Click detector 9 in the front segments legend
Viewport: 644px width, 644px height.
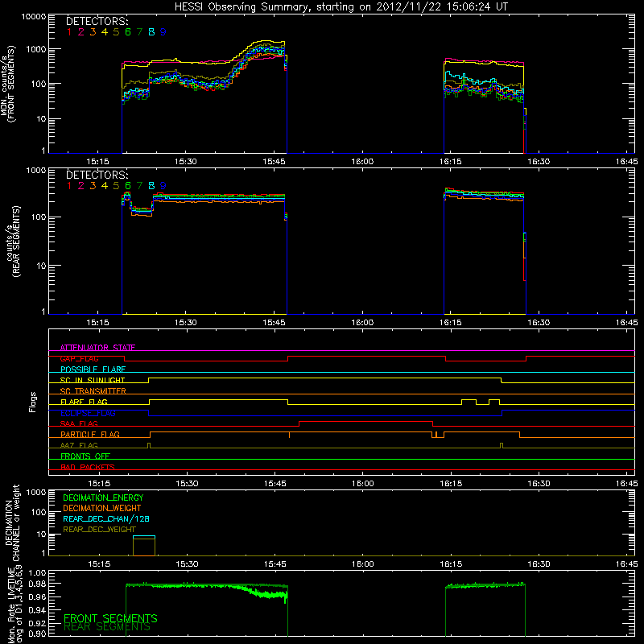(163, 32)
